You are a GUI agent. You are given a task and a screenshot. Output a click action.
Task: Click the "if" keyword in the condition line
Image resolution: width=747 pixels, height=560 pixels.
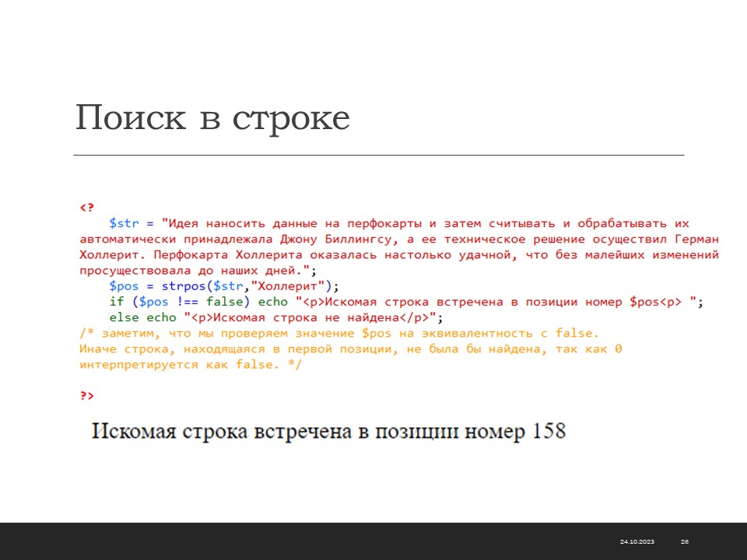tap(116, 302)
